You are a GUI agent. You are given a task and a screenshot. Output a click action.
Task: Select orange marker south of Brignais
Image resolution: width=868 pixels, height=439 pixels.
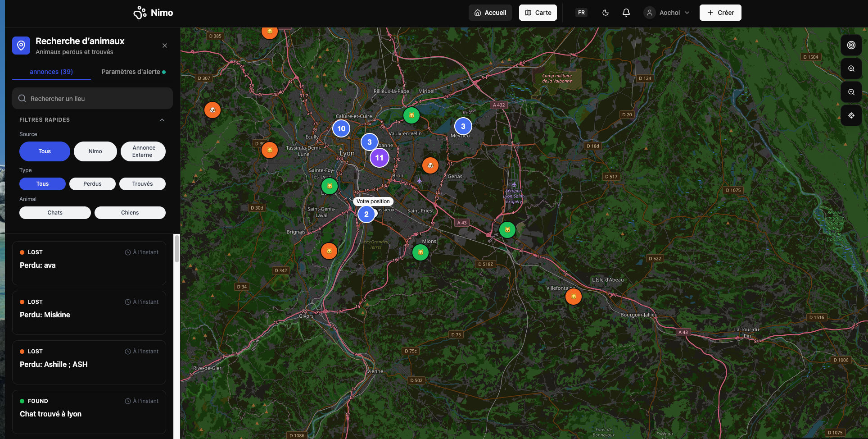pyautogui.click(x=329, y=251)
